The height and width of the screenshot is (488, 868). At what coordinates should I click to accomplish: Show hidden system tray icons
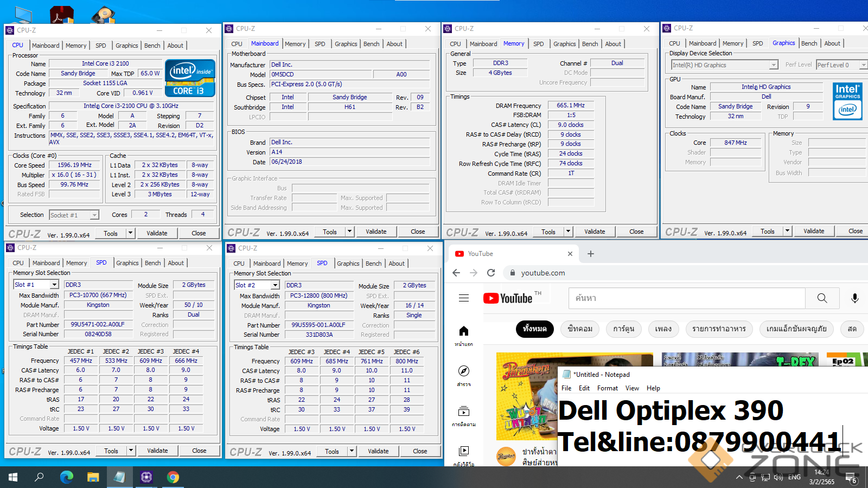[x=739, y=477]
